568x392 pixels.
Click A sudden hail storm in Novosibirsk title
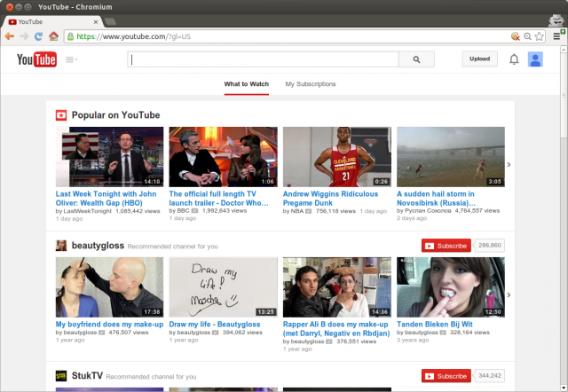pyautogui.click(x=436, y=199)
